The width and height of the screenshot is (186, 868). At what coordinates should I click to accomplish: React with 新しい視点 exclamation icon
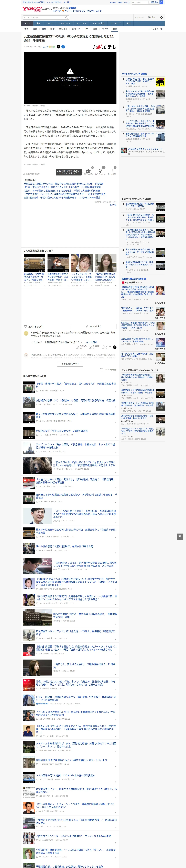point(112,171)
